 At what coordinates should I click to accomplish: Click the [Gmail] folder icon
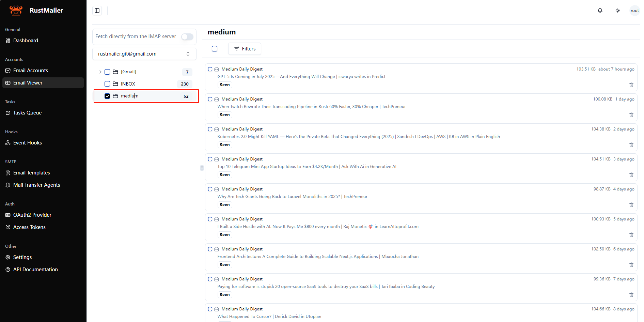115,72
